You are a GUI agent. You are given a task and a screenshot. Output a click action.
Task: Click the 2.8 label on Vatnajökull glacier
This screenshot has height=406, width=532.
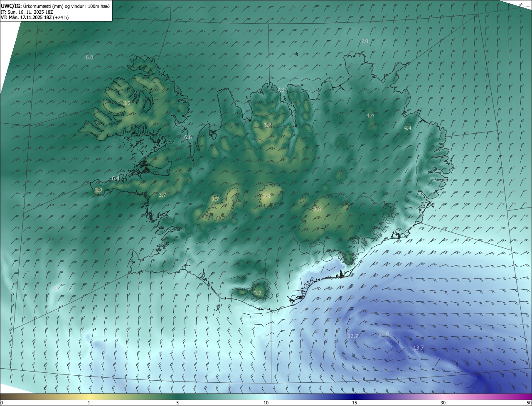[317, 209]
